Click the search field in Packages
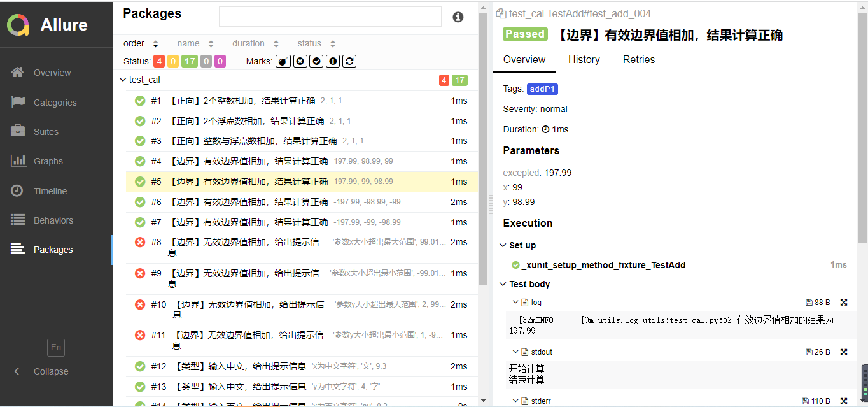The image size is (868, 407). tap(330, 17)
